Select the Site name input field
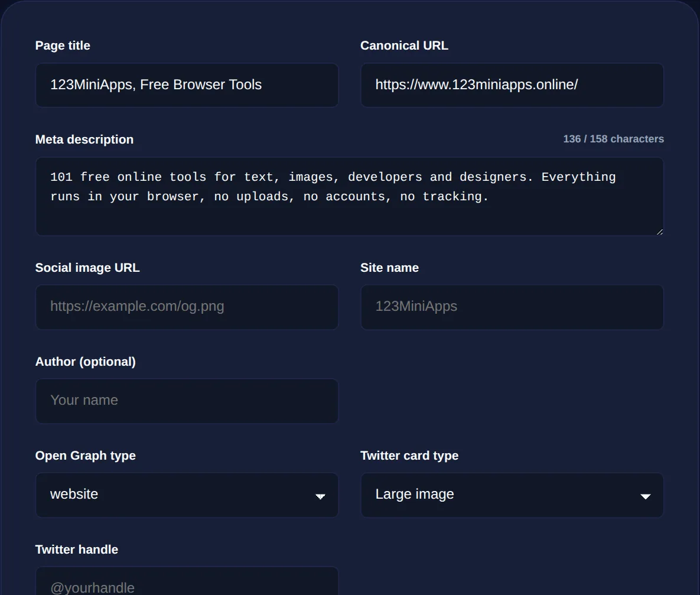 (512, 307)
